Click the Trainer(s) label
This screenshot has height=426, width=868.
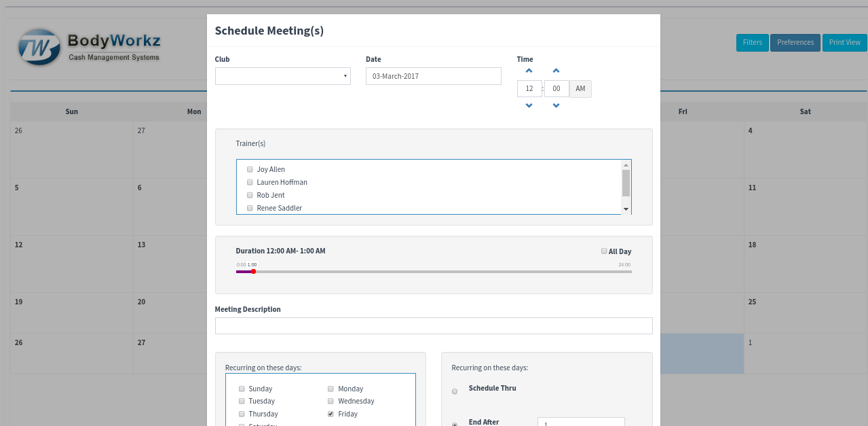point(250,143)
